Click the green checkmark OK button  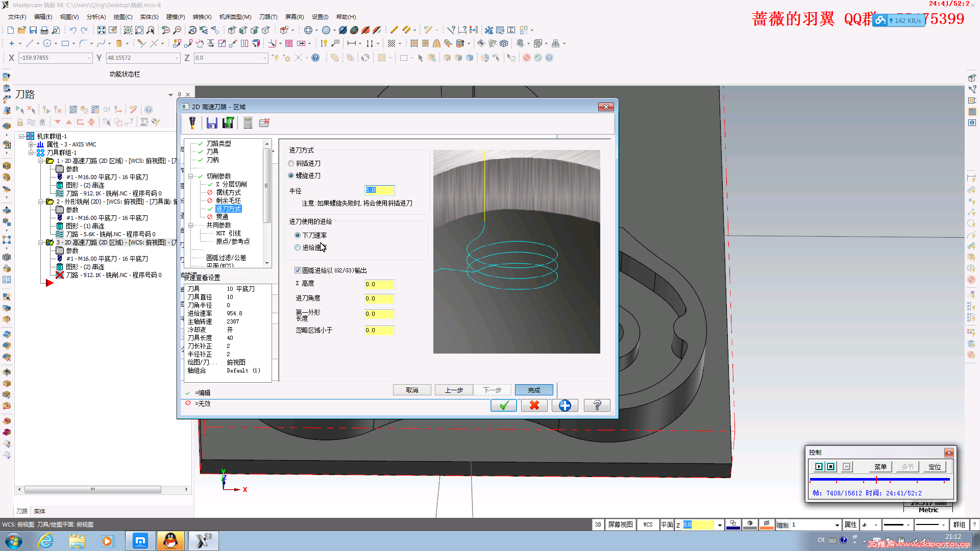(504, 406)
